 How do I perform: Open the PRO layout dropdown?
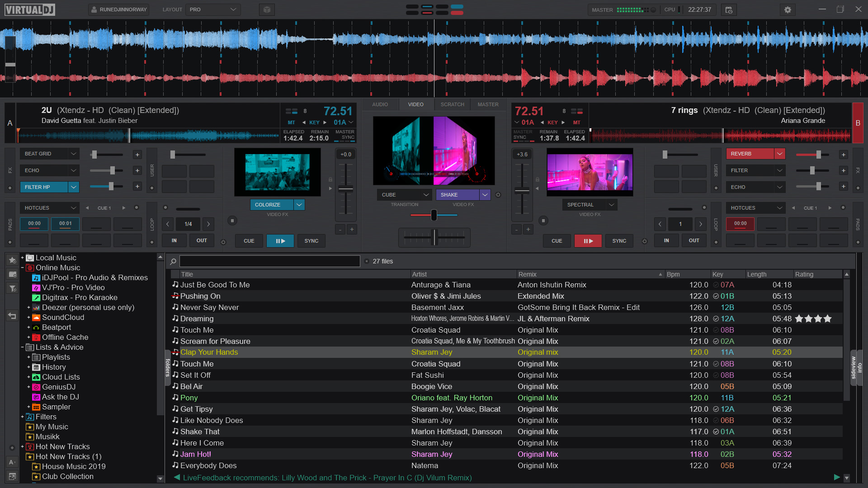coord(212,9)
